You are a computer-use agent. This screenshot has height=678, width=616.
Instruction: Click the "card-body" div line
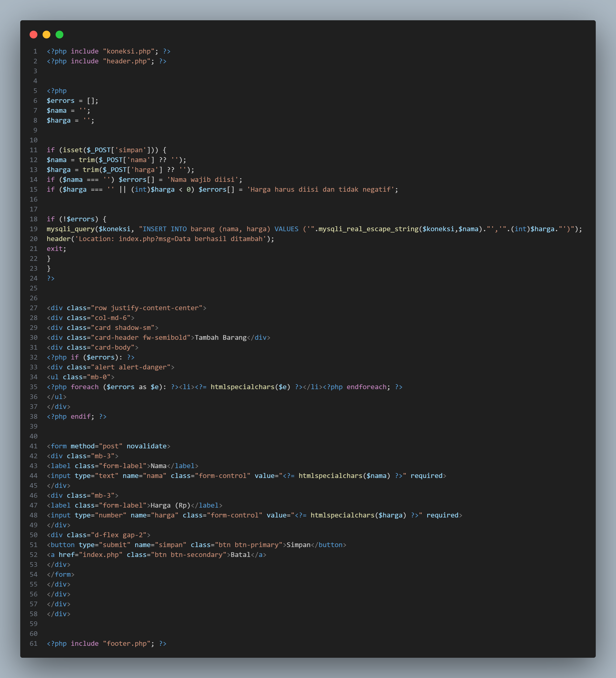pos(92,347)
